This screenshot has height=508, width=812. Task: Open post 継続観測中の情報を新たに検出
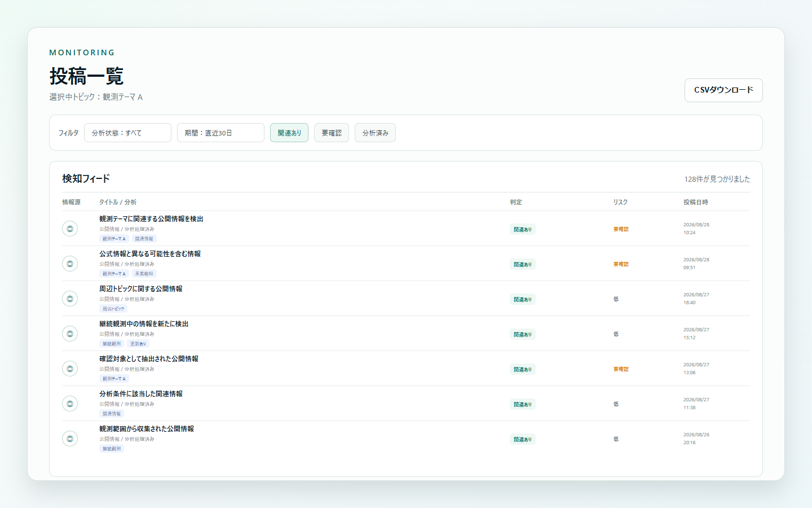pos(144,324)
